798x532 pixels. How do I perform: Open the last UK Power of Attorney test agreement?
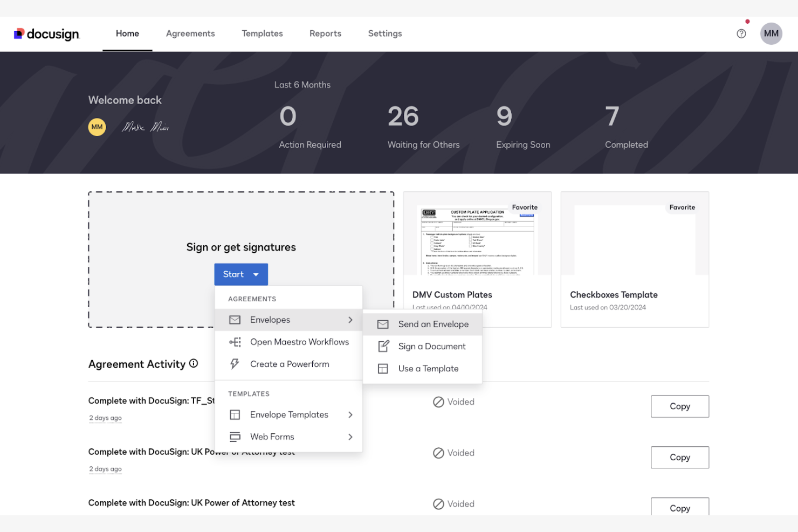point(191,503)
